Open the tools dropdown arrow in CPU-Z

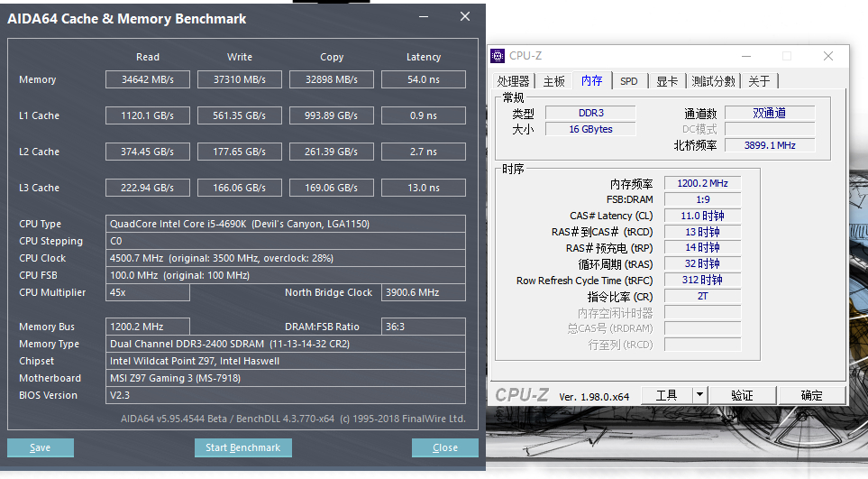point(699,395)
